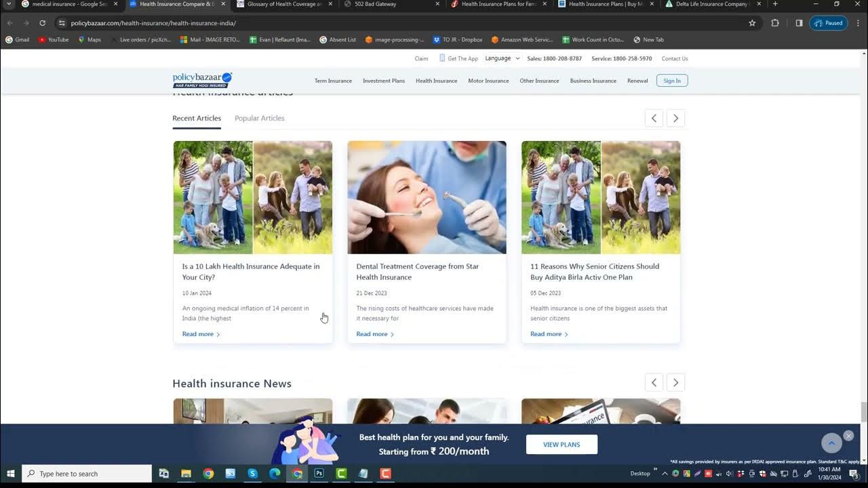Click the VIEW PLANS button
Viewport: 868px width, 488px height.
561,445
